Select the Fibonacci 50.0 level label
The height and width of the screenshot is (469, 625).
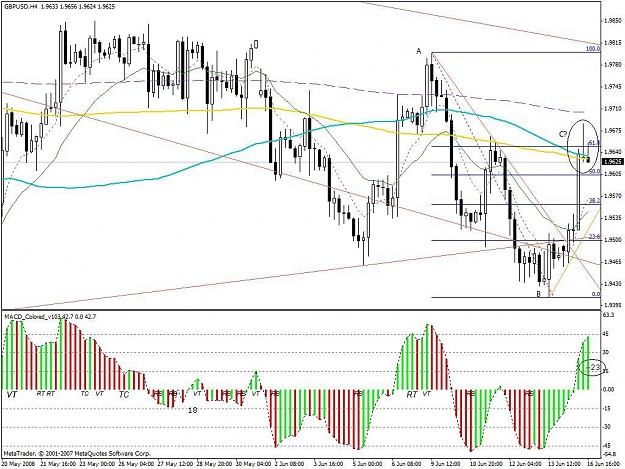click(594, 171)
